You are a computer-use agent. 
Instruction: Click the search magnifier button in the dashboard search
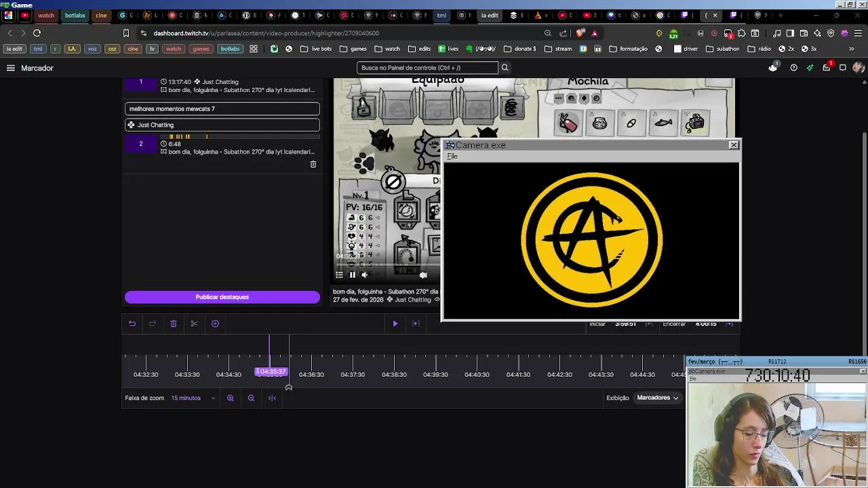pos(505,68)
